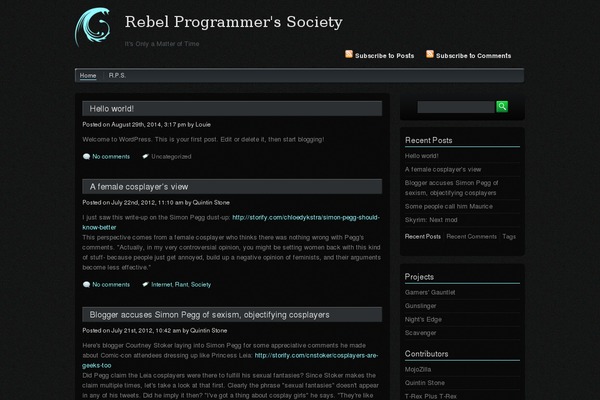Open the Internet category link
Viewport: 600px width, 400px height.
click(161, 284)
